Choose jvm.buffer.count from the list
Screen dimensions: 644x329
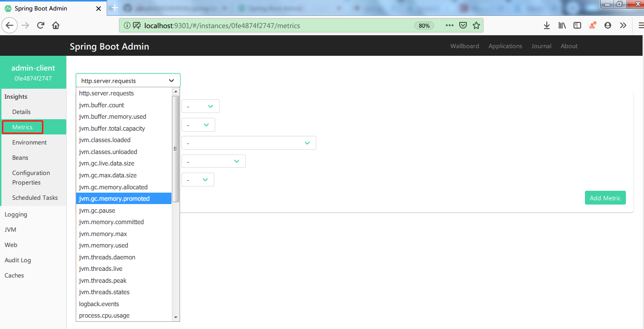point(124,105)
